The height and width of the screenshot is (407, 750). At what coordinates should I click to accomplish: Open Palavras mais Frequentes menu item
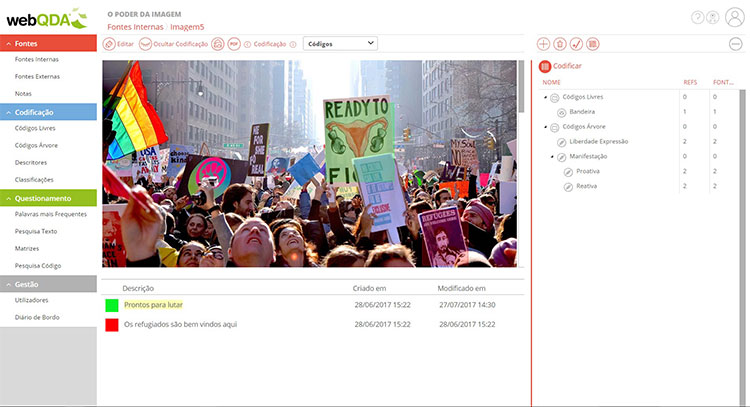[51, 214]
